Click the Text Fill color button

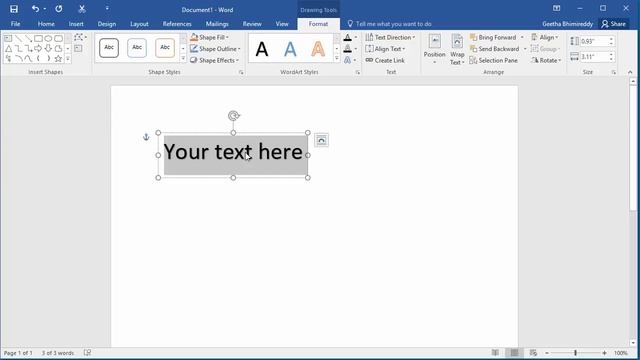(347, 38)
